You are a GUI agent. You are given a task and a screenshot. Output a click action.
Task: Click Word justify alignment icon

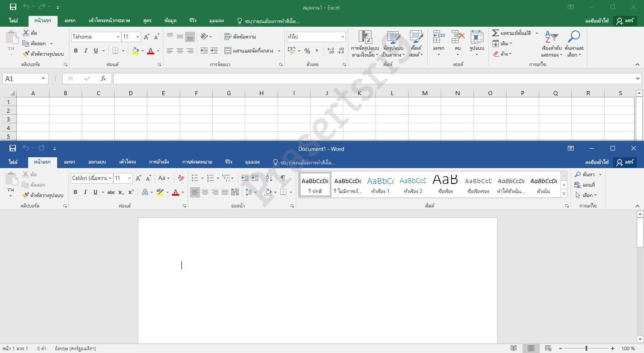click(x=225, y=192)
